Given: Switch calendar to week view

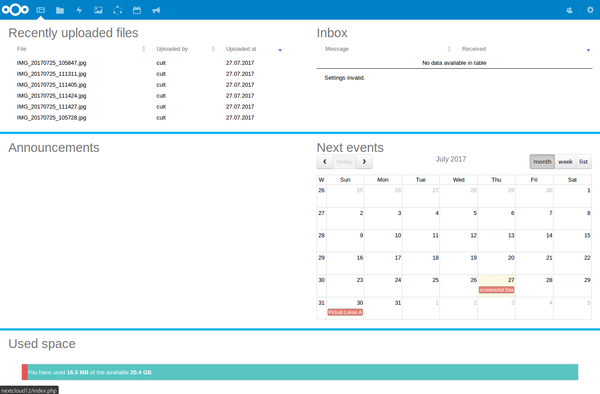Looking at the screenshot, I should click(x=566, y=162).
